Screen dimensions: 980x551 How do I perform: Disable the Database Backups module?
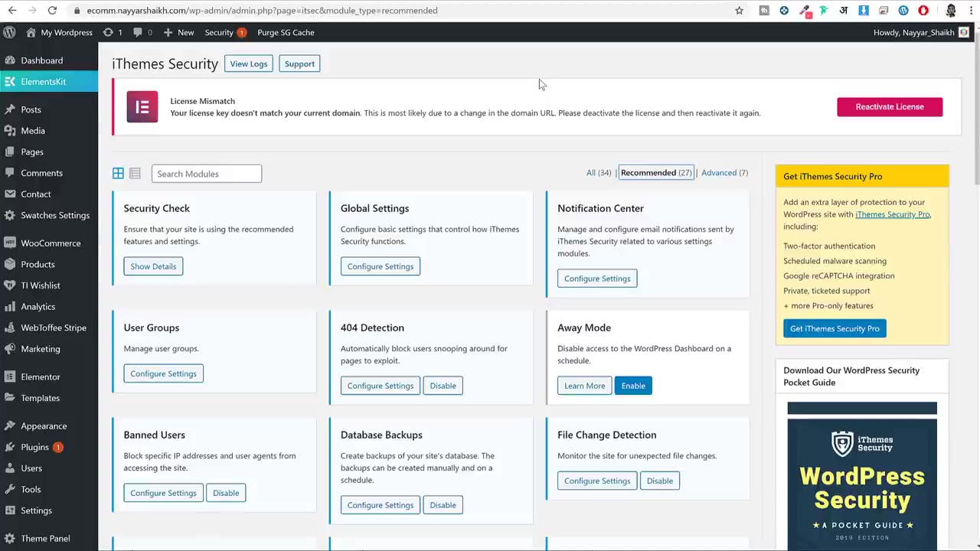tap(443, 505)
